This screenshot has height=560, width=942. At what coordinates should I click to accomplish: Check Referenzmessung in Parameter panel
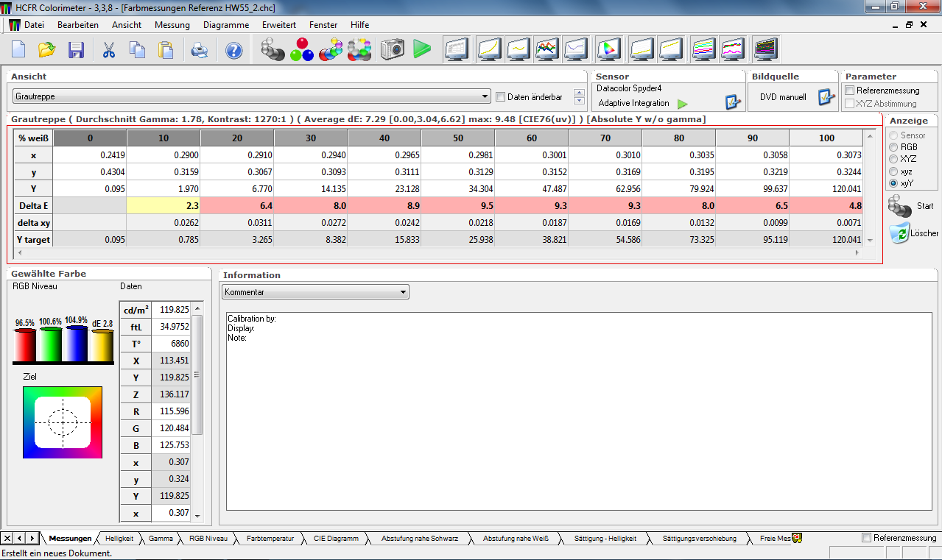click(x=850, y=91)
